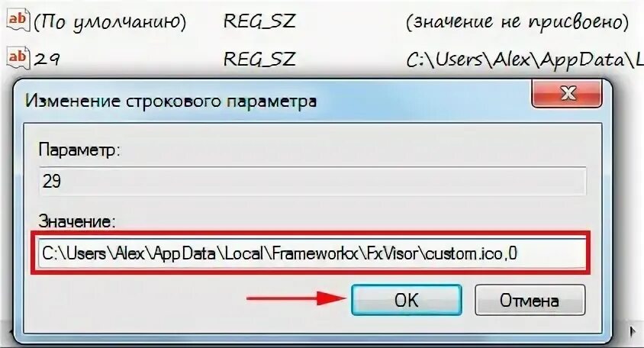The height and width of the screenshot is (348, 644).
Task: Click the string icon beside (По умолчанию)
Action: (18, 21)
